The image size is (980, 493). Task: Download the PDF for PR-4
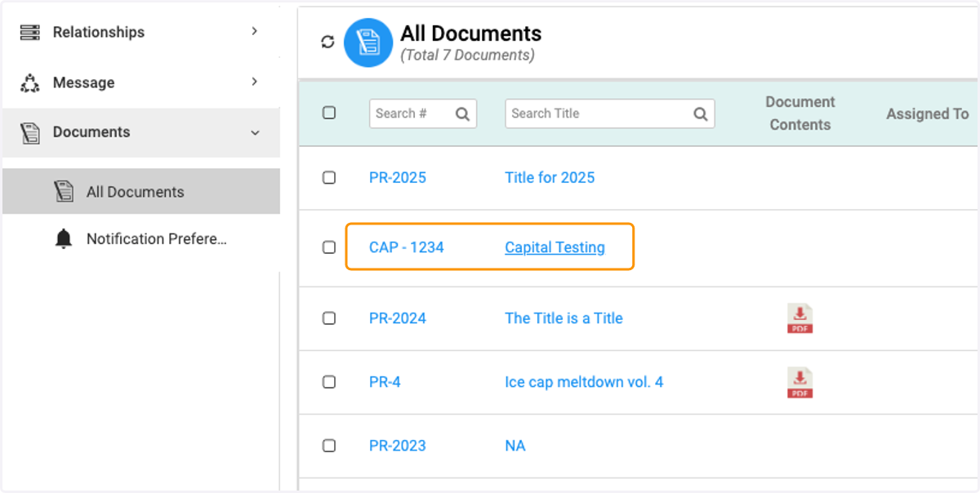(x=800, y=382)
